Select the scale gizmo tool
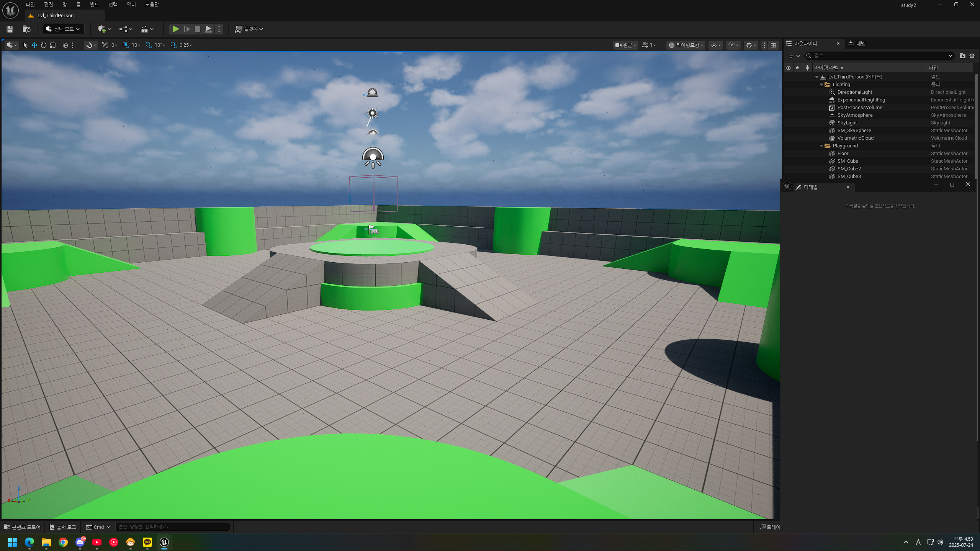 pyautogui.click(x=53, y=45)
